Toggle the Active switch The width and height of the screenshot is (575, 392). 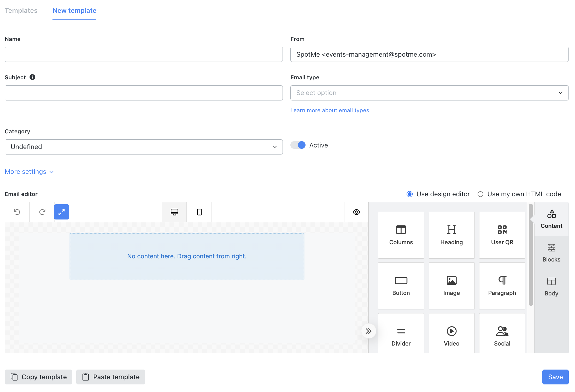298,145
